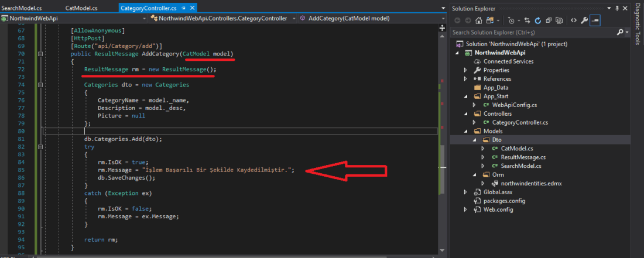Collapse the Models folder in tree
644x258 pixels.
click(465, 131)
